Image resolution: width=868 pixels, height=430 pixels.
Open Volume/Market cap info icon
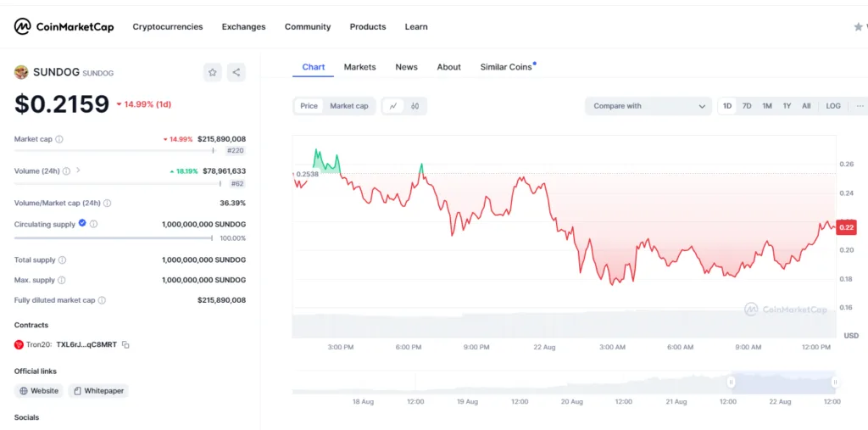[108, 204]
